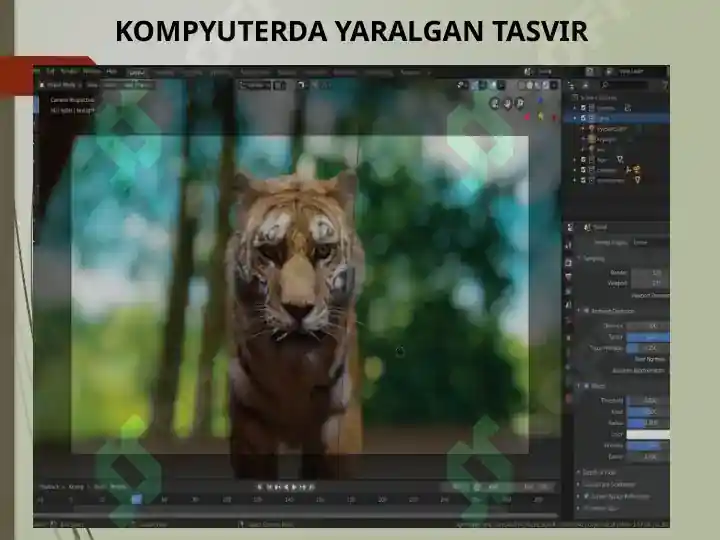
Task: Open the timeline Playback menu
Action: [50, 486]
